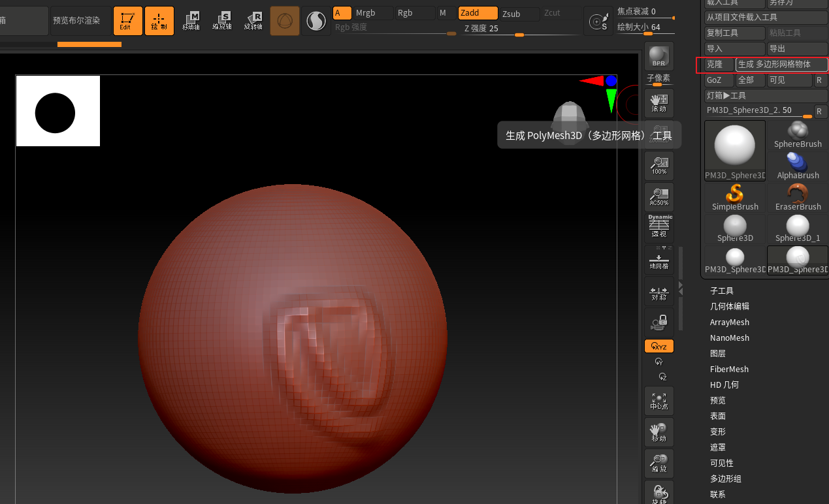Toggle the Zadd sculpt mode
Image resolution: width=829 pixels, height=504 pixels.
(478, 13)
